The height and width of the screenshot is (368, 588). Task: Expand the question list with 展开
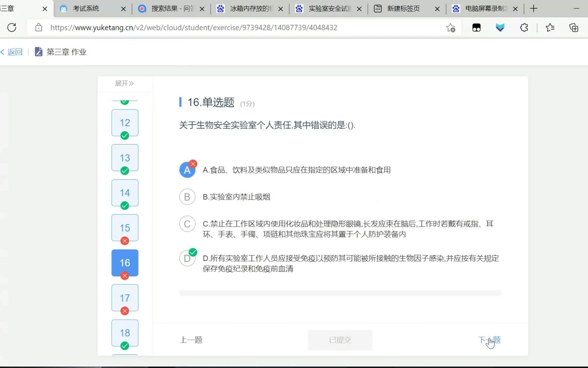click(124, 83)
